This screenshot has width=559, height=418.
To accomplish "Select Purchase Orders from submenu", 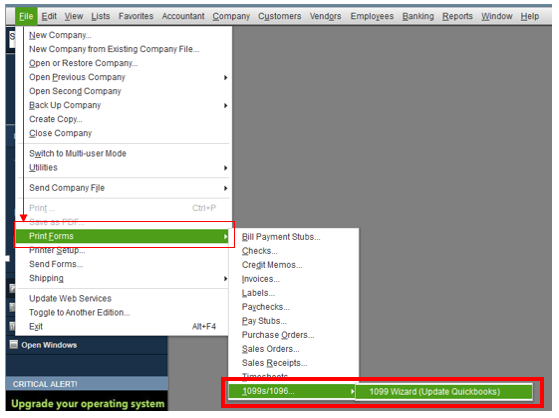I will pyautogui.click(x=278, y=335).
